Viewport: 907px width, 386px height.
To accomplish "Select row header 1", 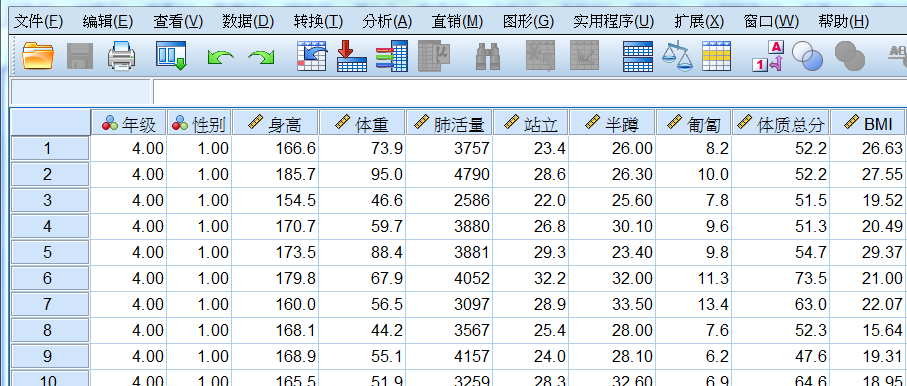I will tap(50, 148).
